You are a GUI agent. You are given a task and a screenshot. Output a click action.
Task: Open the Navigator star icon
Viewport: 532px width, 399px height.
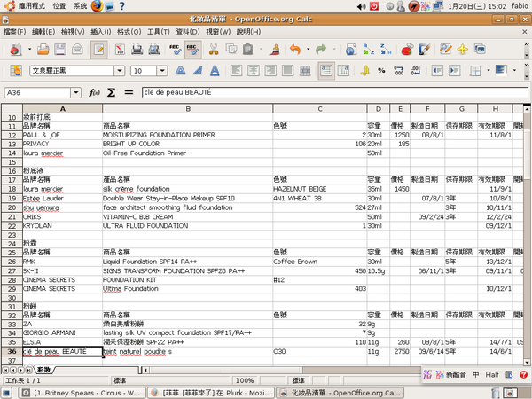coord(463,50)
